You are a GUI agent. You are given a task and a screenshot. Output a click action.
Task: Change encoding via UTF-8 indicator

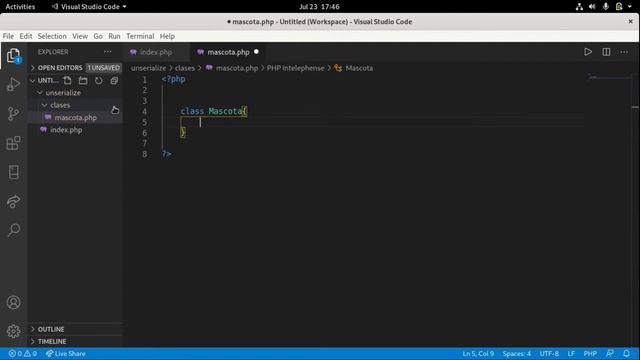click(x=549, y=353)
